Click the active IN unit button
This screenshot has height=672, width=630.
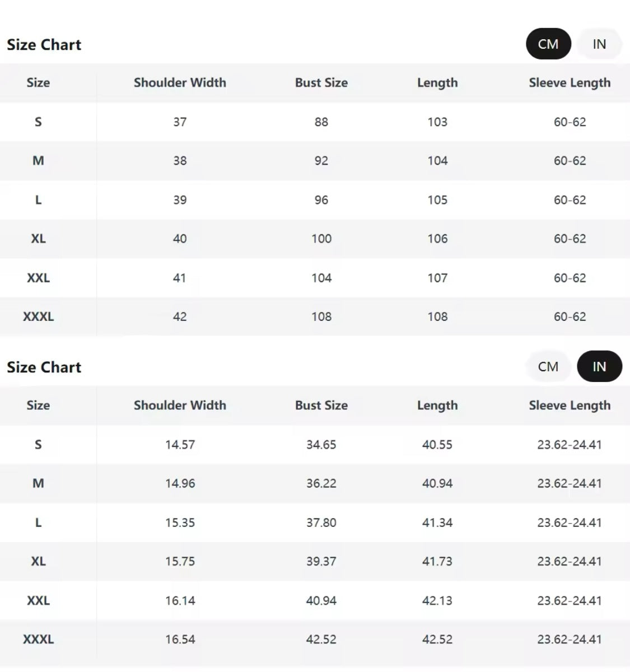(x=599, y=367)
